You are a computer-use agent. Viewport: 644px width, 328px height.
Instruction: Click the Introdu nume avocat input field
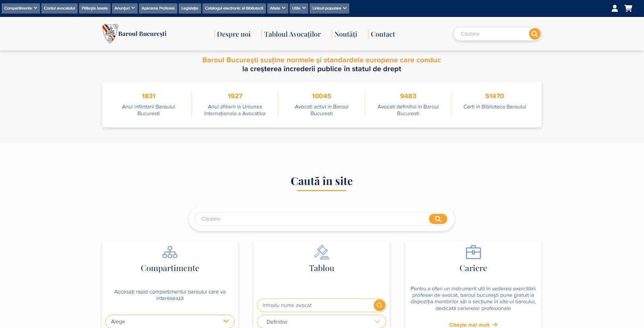click(x=316, y=305)
